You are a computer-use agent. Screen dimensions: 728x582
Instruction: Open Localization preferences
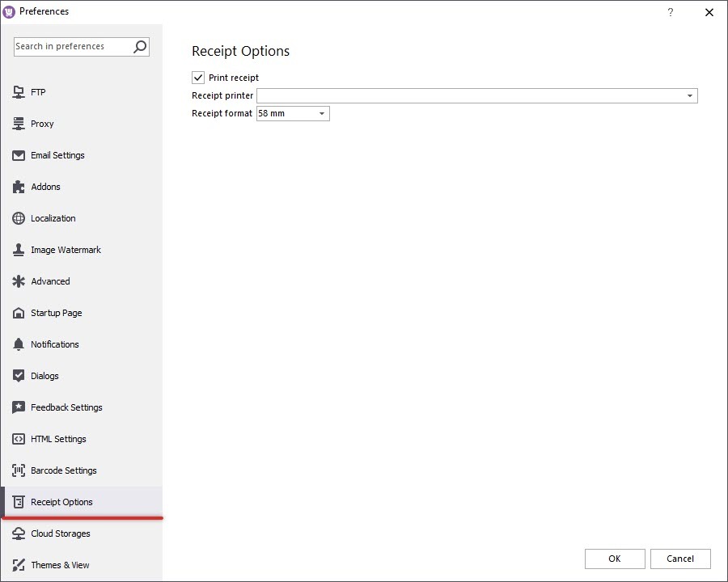pyautogui.click(x=82, y=218)
